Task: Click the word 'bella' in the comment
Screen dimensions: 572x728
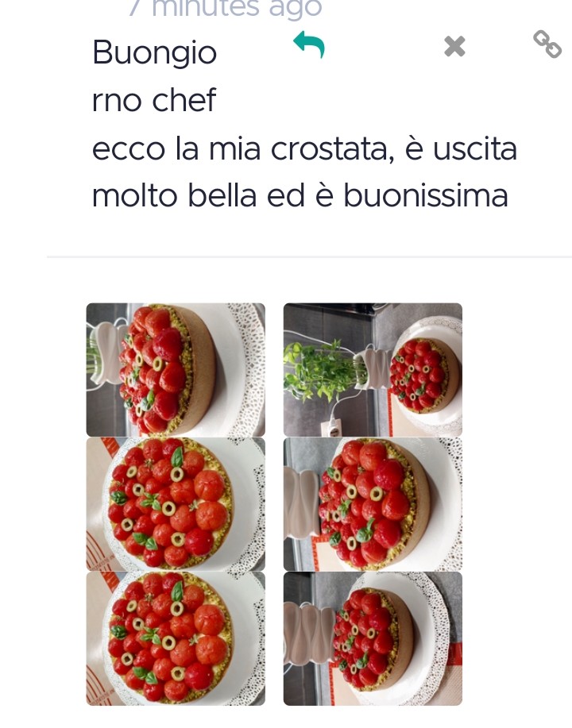Action: 222,195
